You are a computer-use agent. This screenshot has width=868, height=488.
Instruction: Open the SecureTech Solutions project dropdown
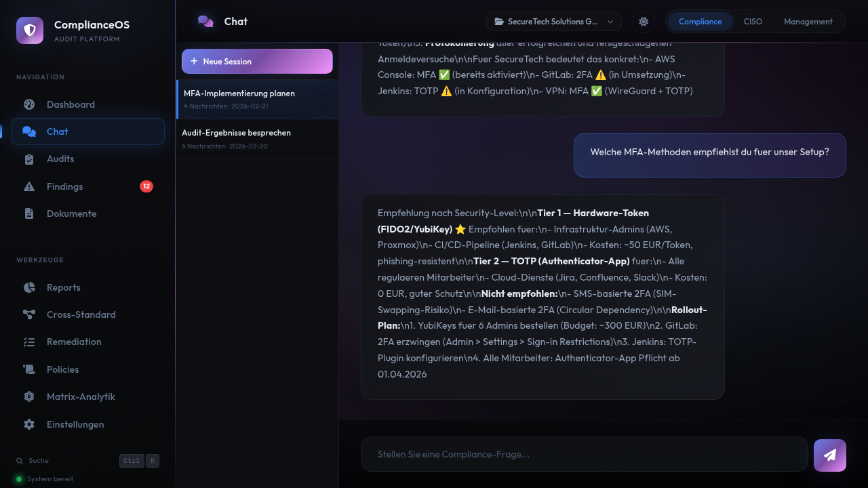[x=553, y=22]
